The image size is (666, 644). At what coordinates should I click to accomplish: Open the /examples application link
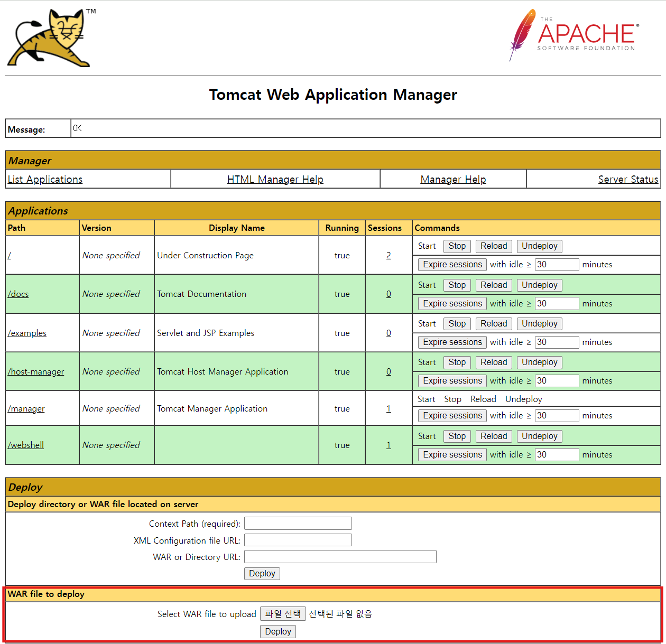pos(27,333)
